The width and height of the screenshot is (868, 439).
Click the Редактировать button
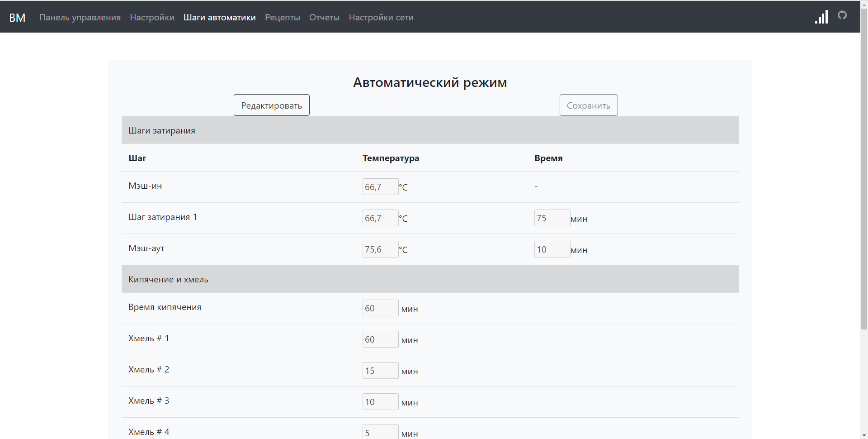[x=272, y=105]
